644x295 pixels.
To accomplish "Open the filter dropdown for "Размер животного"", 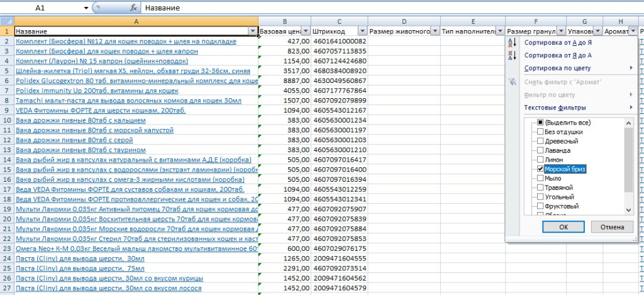I will (435, 31).
